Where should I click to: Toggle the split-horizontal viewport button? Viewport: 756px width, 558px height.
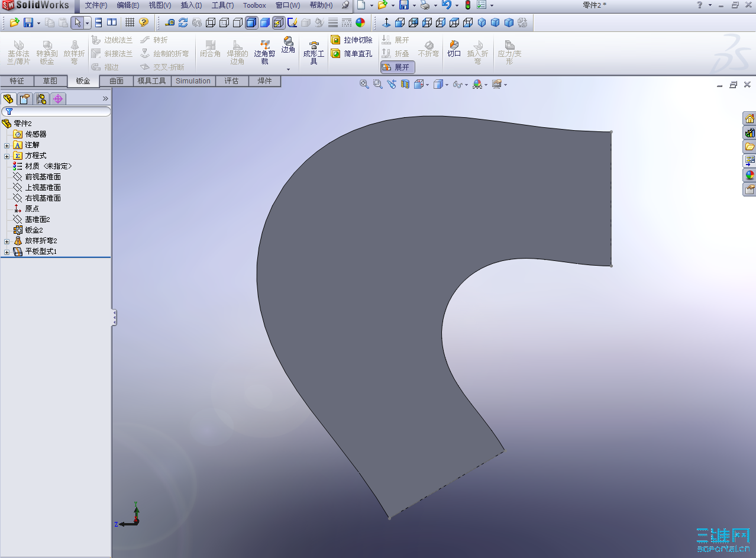[x=98, y=22]
